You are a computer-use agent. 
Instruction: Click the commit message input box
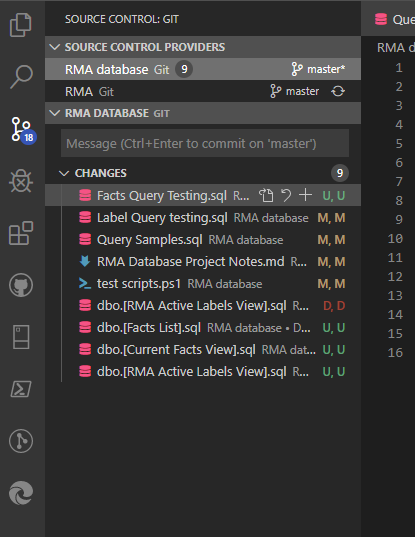(205, 143)
